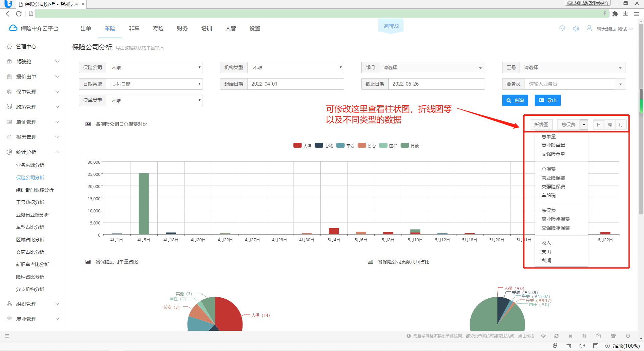644x351 pixels.
Task: Expand the 报表管理 sidebar section
Action: point(57,137)
